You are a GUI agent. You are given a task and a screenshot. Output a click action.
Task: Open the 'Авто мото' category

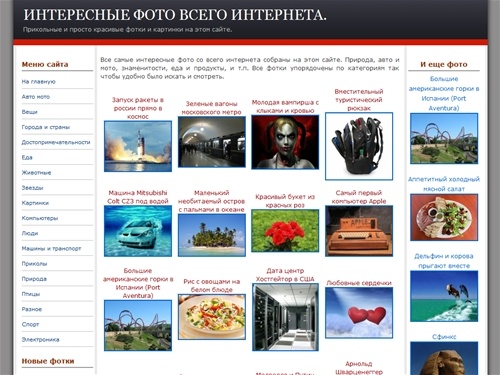click(x=36, y=97)
